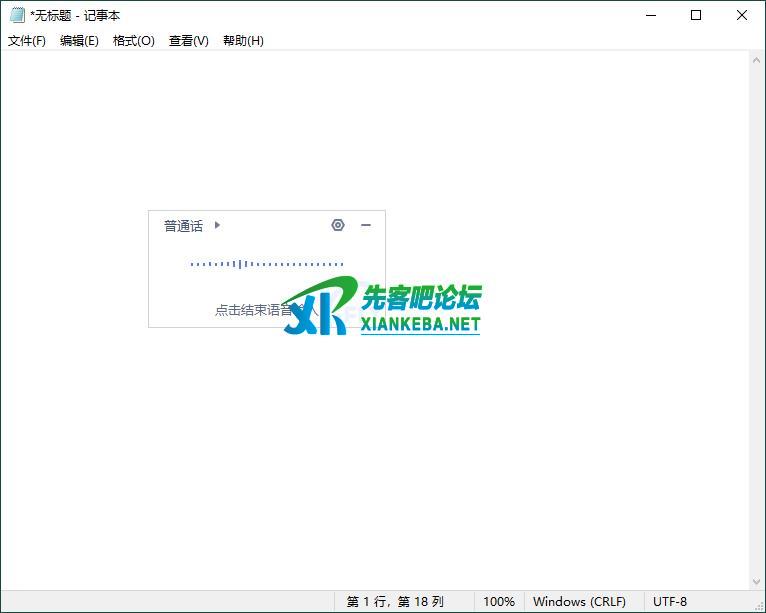Click the Notepad icon in title bar
The width and height of the screenshot is (766, 613).
pyautogui.click(x=17, y=15)
